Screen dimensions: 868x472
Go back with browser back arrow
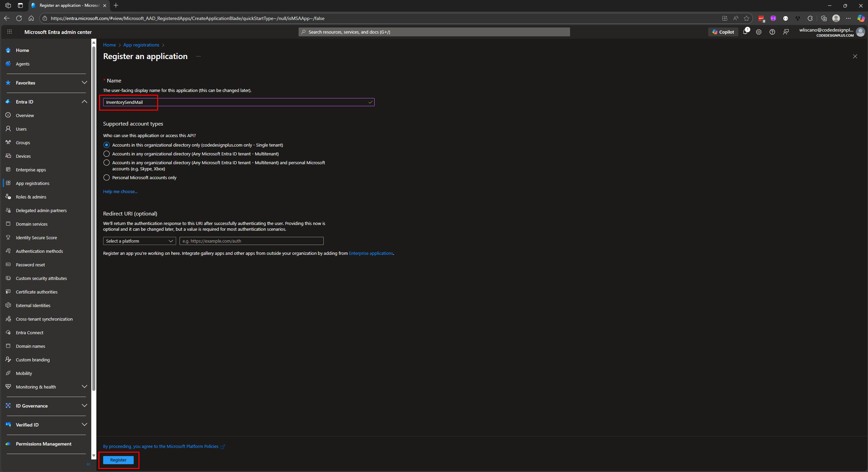(7, 18)
